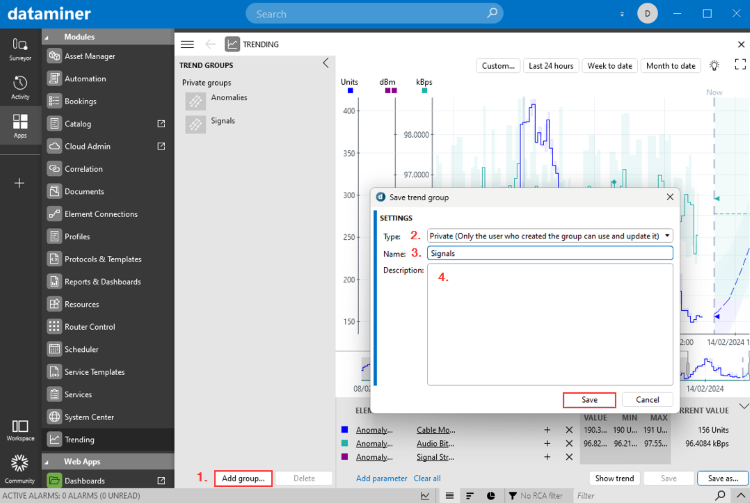750x503 pixels.
Task: Select Week to date range
Action: pyautogui.click(x=610, y=66)
